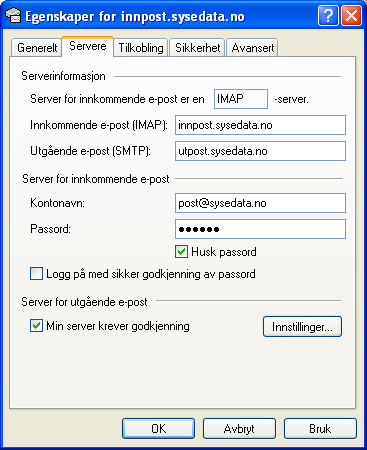Focus the incoming IMAP server field
The image size is (367, 450).
click(x=260, y=125)
